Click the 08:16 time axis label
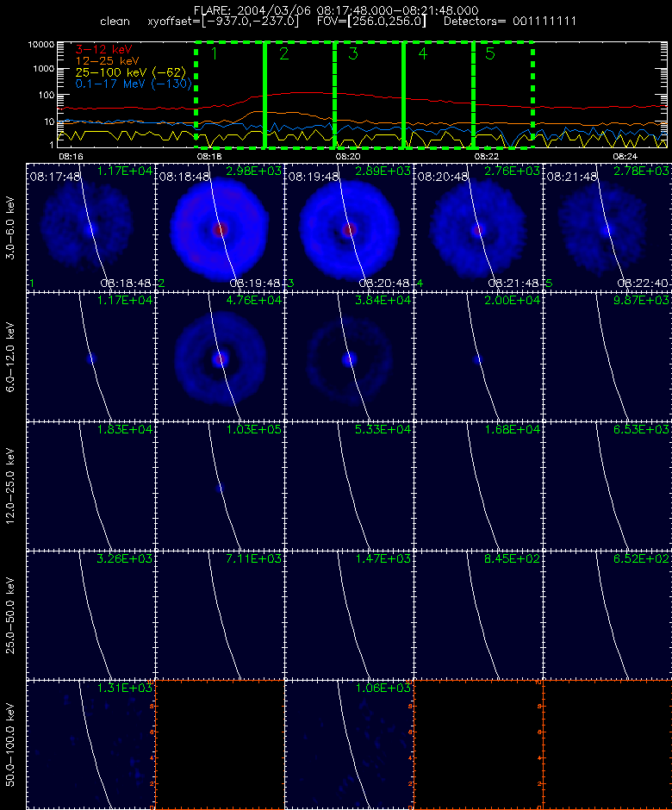This screenshot has width=672, height=810. pos(71,156)
